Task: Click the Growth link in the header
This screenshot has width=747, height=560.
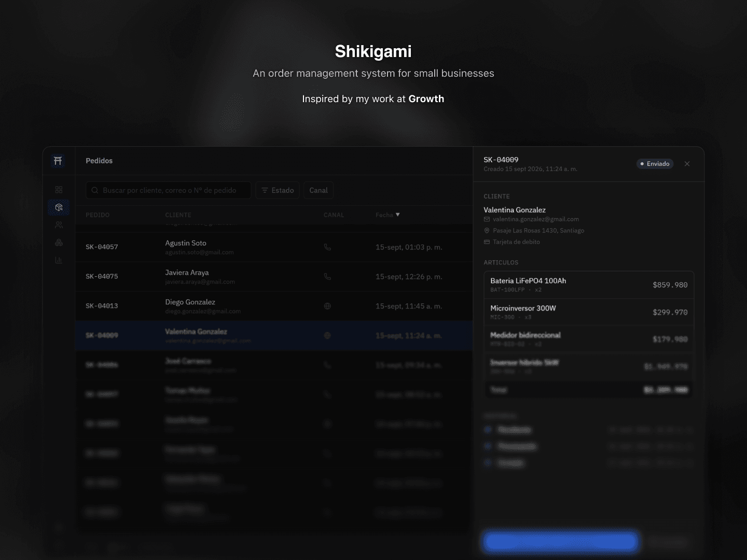Action: (426, 99)
